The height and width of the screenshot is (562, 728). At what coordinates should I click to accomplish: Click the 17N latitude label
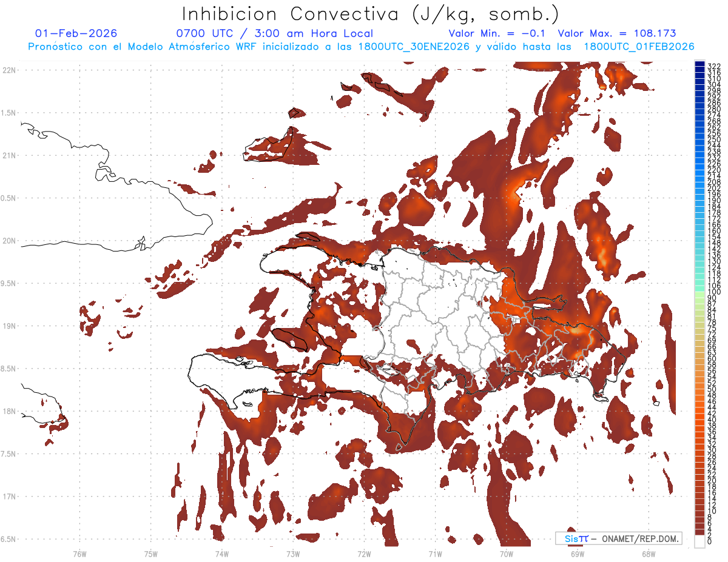tap(9, 497)
